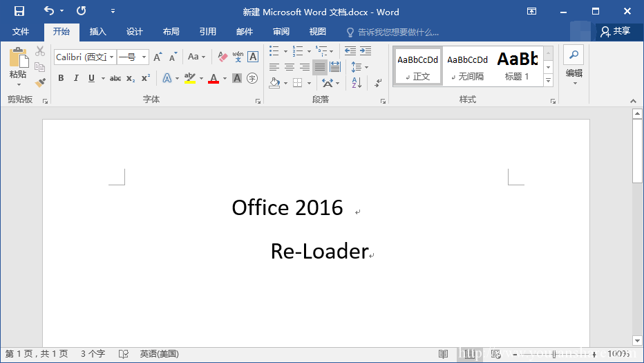Insert enclosed character 字 icon

coord(252,78)
